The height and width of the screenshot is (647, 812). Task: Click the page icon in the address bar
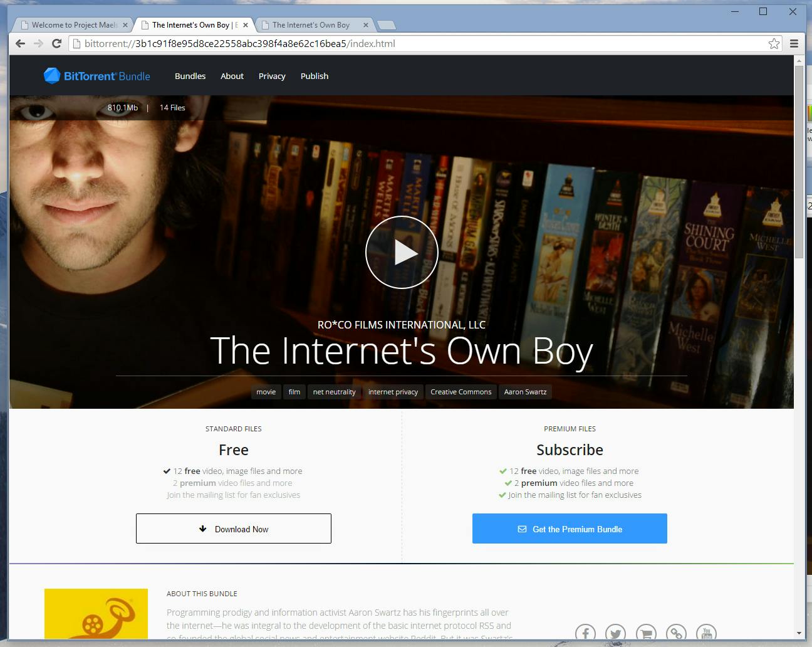tap(76, 43)
